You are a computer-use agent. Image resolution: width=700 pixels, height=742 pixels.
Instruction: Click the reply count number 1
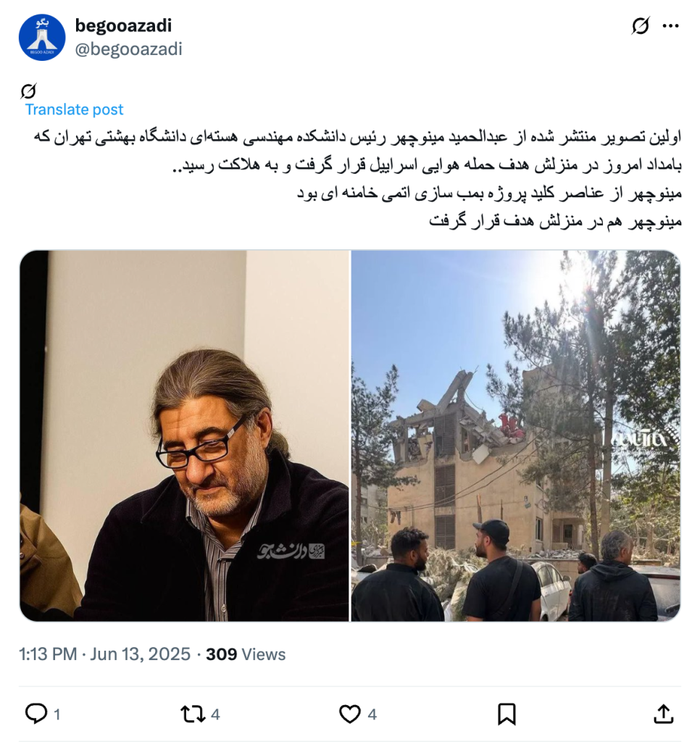click(57, 714)
